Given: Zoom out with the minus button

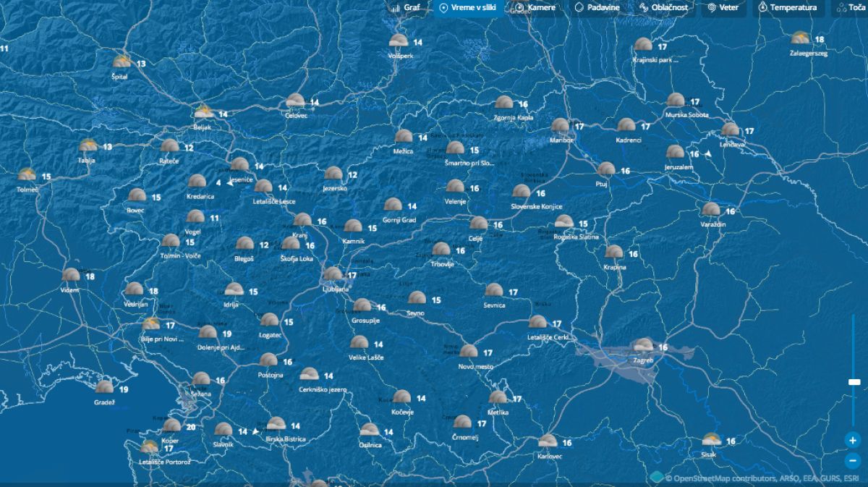Looking at the screenshot, I should (854, 460).
